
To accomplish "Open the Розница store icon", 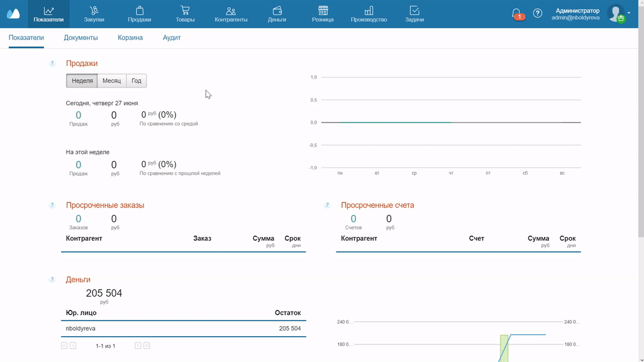I will coord(323,11).
